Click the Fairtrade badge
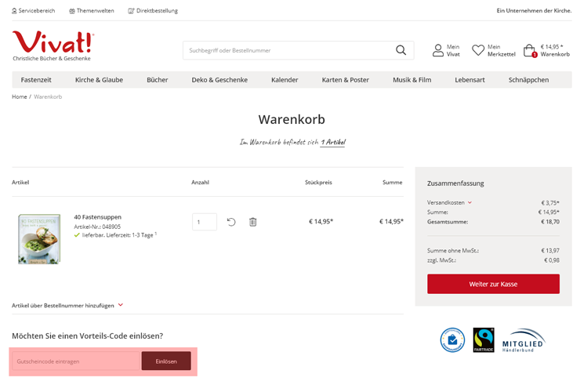This screenshot has width=580, height=392. point(484,339)
